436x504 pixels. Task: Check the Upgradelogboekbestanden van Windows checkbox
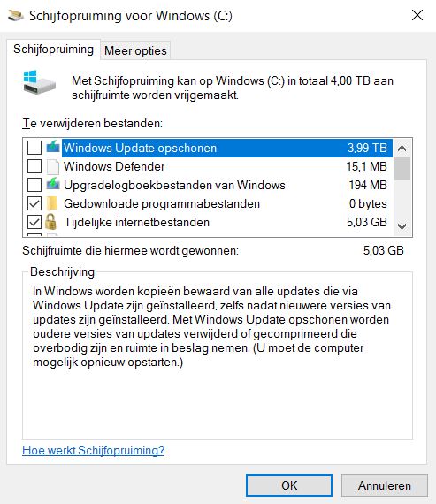(34, 185)
